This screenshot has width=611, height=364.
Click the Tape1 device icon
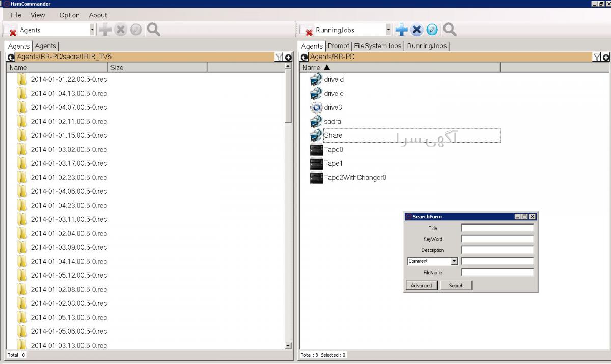coord(316,163)
